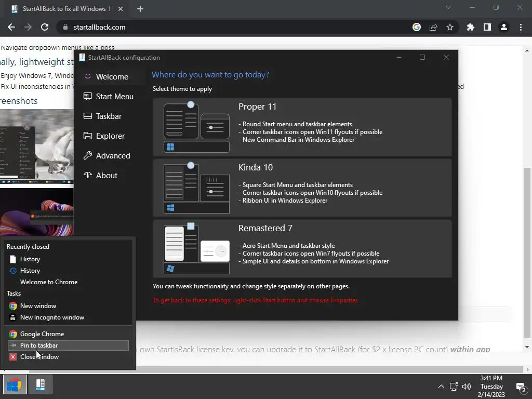Image resolution: width=532 pixels, height=399 pixels.
Task: View site lock information icon
Action: point(65,27)
